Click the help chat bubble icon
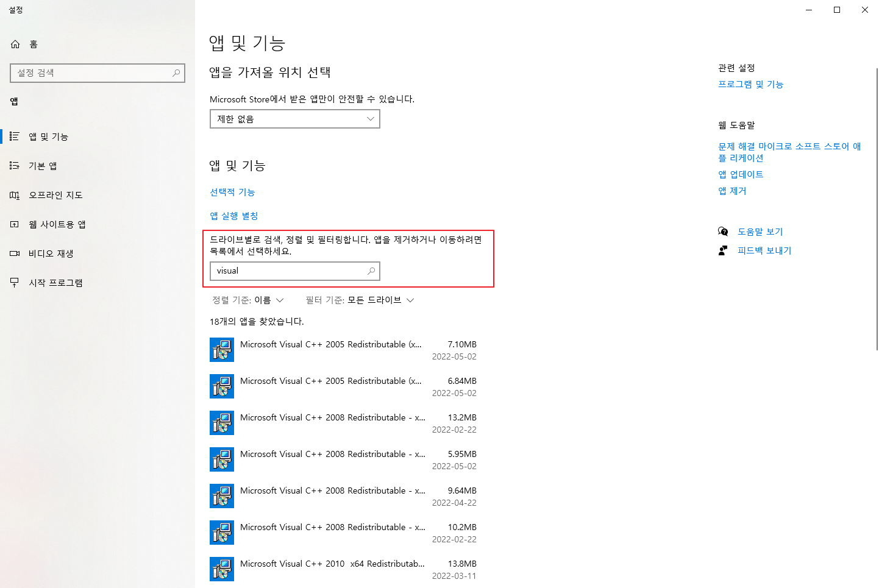The width and height of the screenshot is (879, 588). pos(723,232)
